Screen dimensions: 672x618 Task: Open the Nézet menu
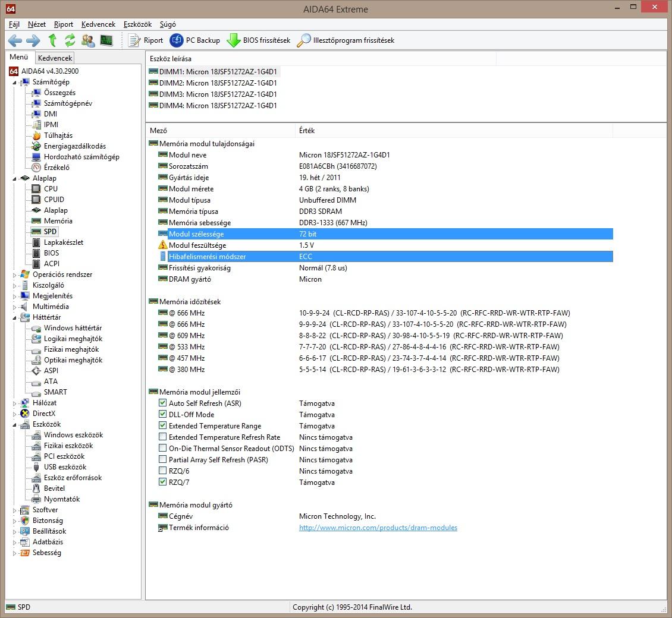coord(37,24)
